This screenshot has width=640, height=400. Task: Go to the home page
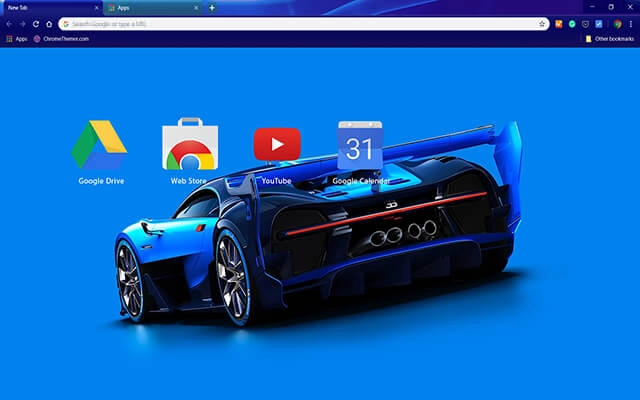pyautogui.click(x=49, y=24)
